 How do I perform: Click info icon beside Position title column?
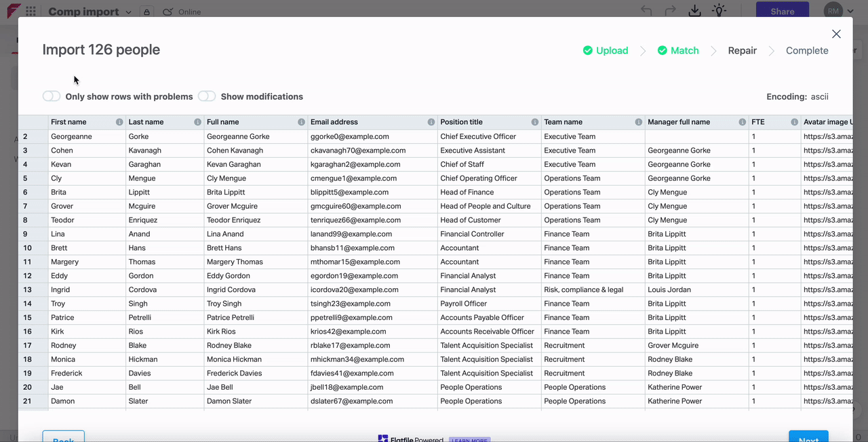coord(535,122)
